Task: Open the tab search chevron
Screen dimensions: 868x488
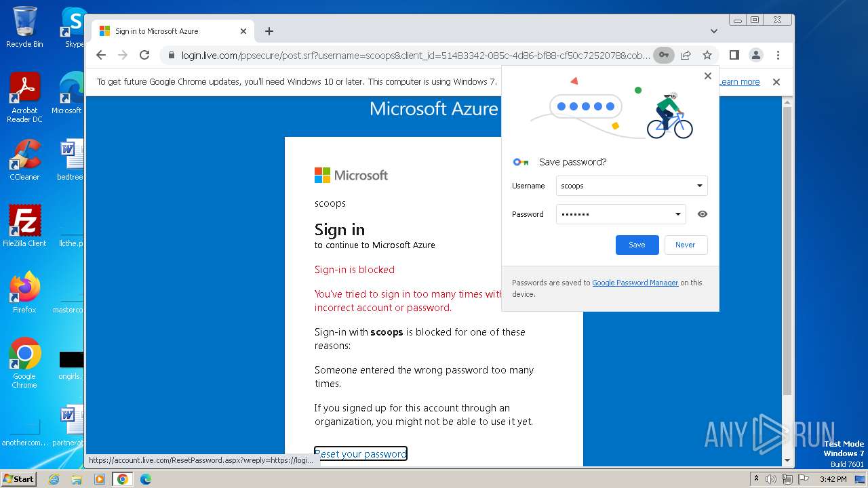Action: tap(713, 31)
